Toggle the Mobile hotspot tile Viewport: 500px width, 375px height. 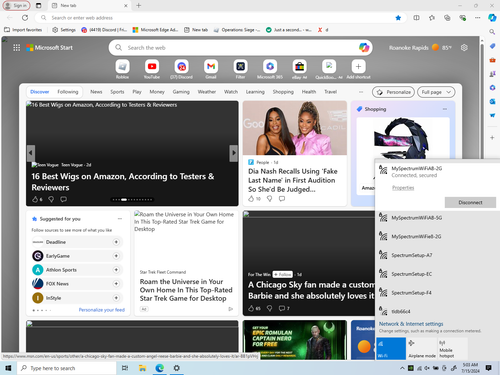click(452, 348)
